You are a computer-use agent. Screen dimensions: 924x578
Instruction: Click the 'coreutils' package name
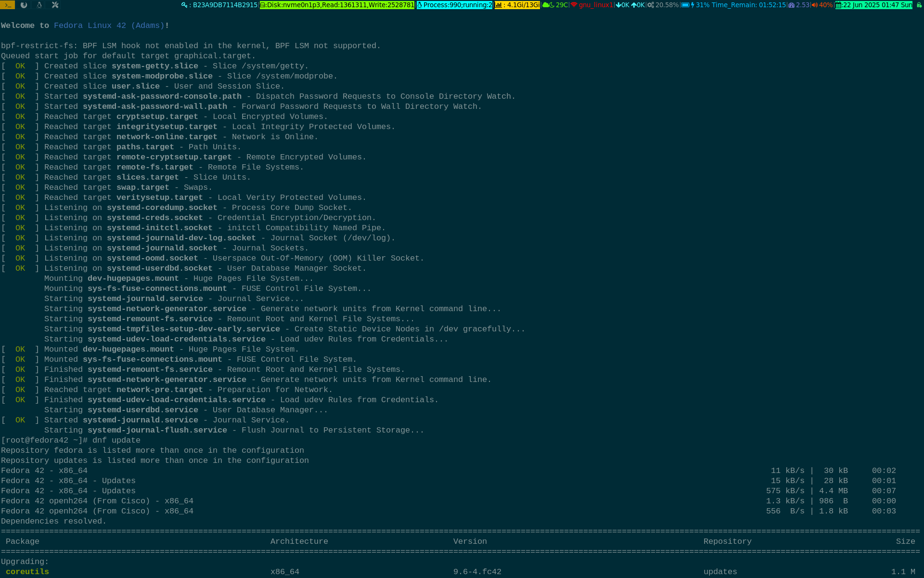click(27, 572)
